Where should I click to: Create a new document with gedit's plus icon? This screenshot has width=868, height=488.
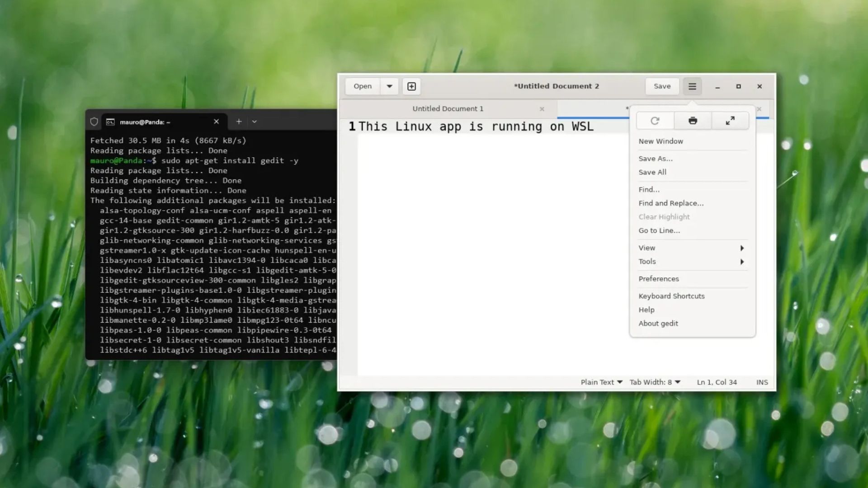(x=411, y=86)
